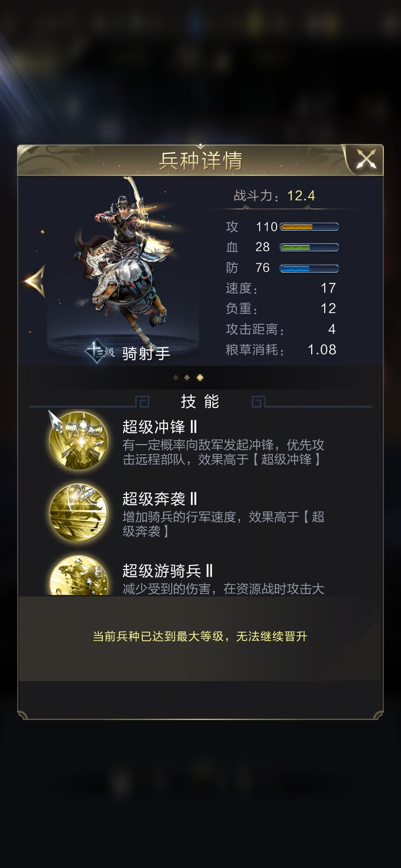
Task: Select the 超级奔袭 II skill icon
Action: [79, 512]
